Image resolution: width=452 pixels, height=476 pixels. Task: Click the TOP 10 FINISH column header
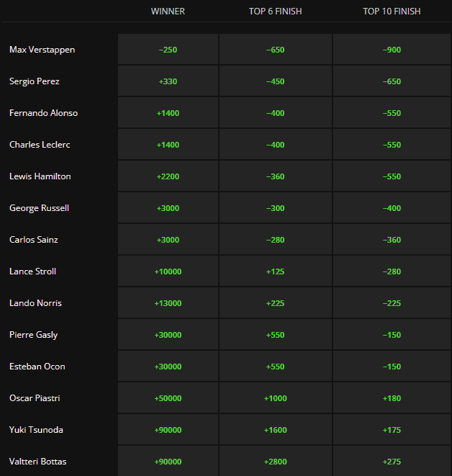[x=392, y=12]
